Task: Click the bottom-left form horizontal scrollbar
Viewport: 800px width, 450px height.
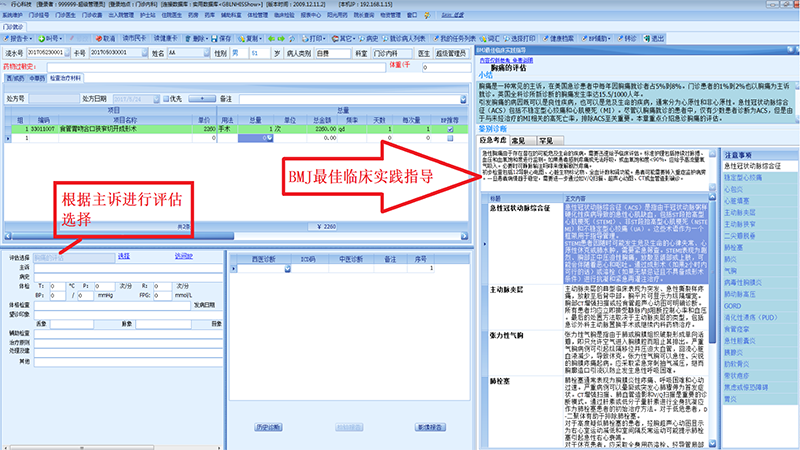Action: click(112, 447)
